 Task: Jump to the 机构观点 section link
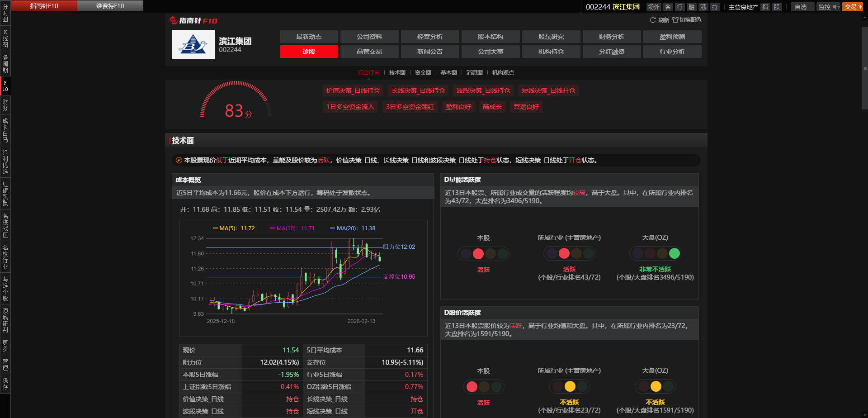[503, 73]
